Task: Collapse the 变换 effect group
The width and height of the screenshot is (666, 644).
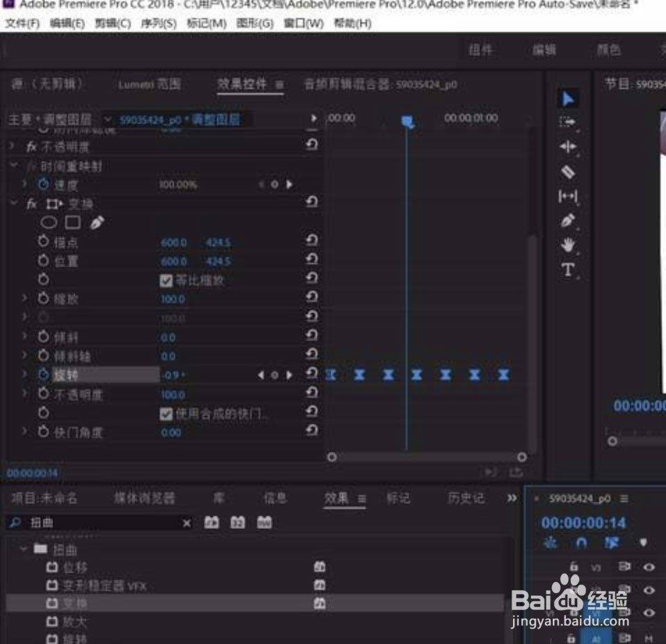Action: tap(14, 203)
